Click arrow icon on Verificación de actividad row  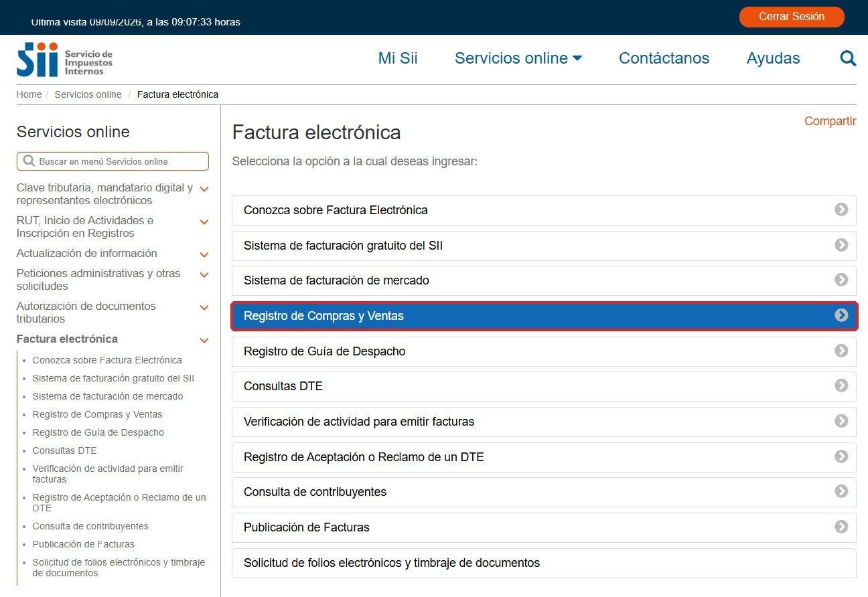pyautogui.click(x=841, y=421)
